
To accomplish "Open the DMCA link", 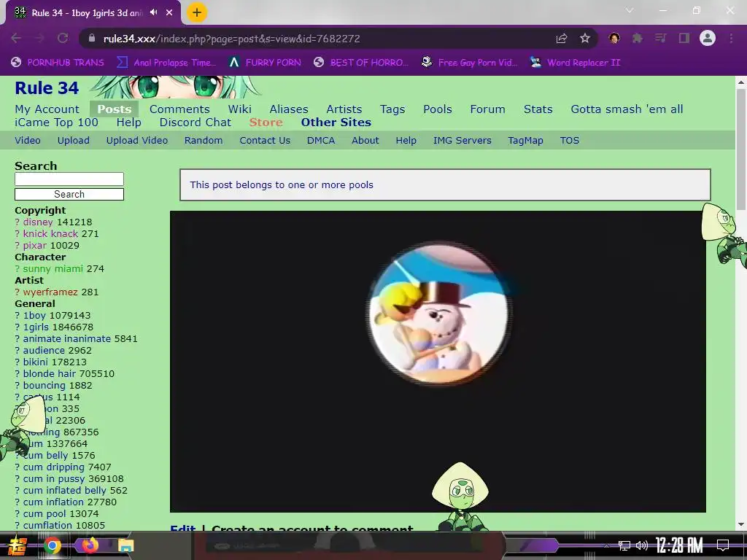I will pos(321,141).
